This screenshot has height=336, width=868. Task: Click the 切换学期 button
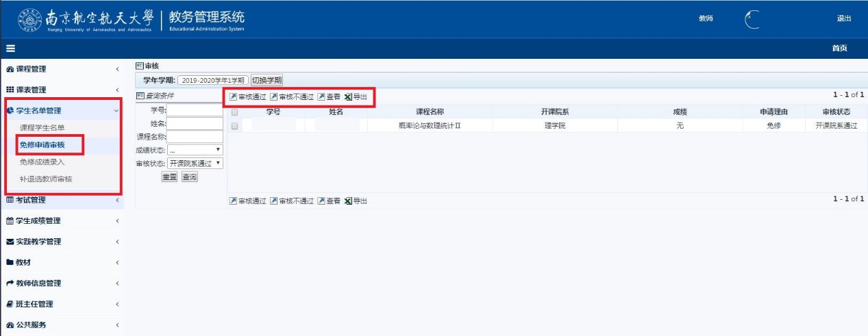tap(266, 80)
